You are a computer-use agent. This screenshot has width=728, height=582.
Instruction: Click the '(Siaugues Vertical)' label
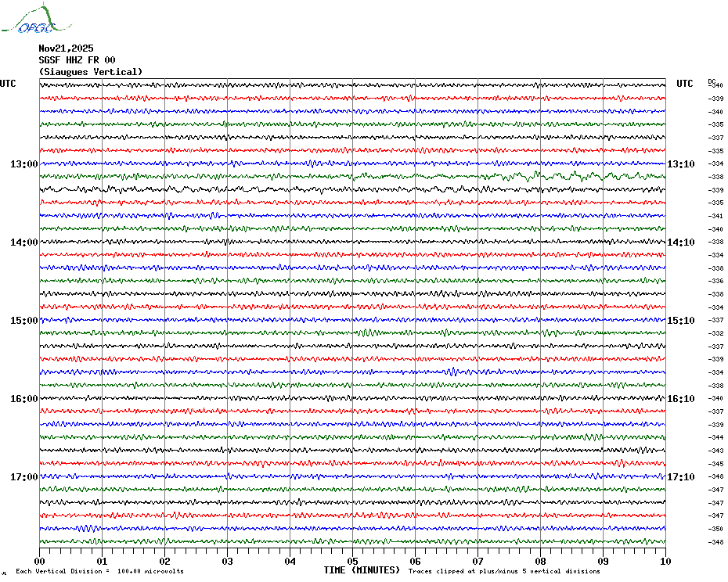tap(91, 72)
